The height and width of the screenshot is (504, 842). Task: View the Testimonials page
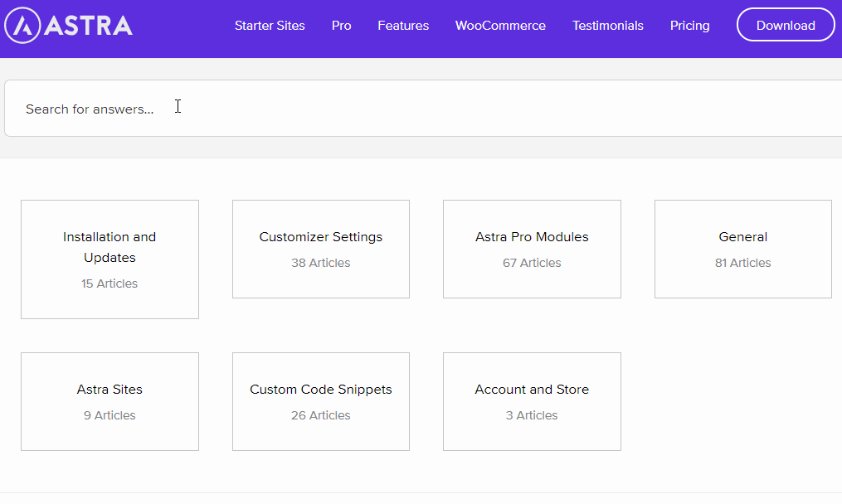click(607, 26)
